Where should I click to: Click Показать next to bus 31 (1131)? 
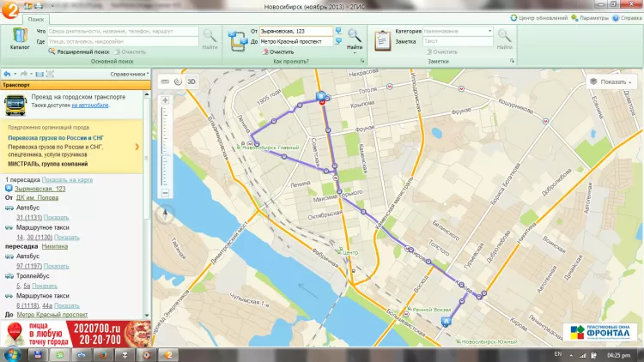click(x=57, y=218)
